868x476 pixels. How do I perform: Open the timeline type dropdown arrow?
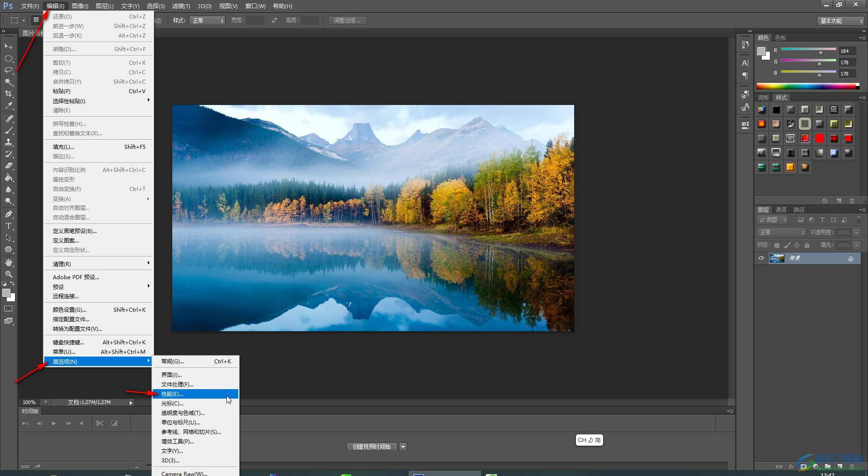click(403, 447)
